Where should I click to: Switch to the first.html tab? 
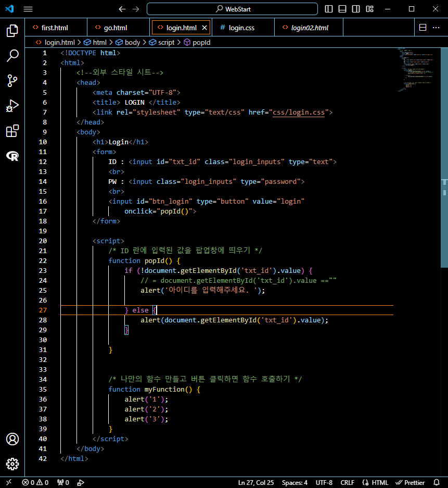pyautogui.click(x=56, y=28)
